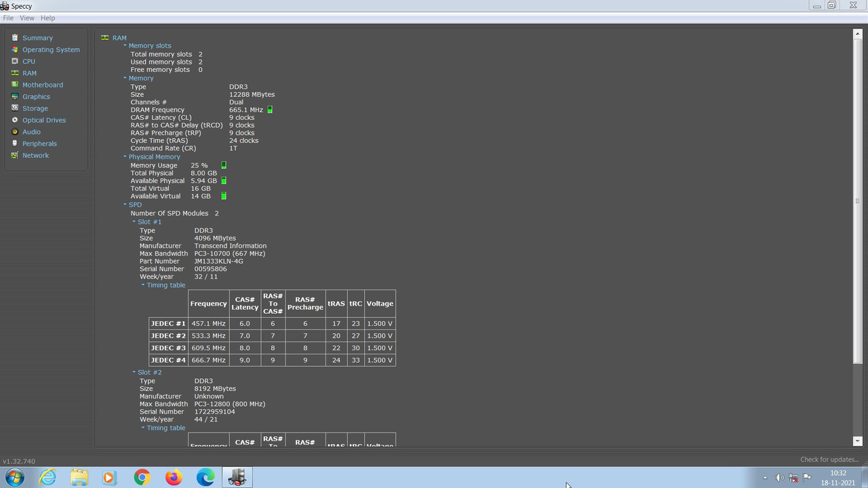Screen dimensions: 868x488
Task: Select the Motherboard icon
Action: pyautogui.click(x=15, y=85)
